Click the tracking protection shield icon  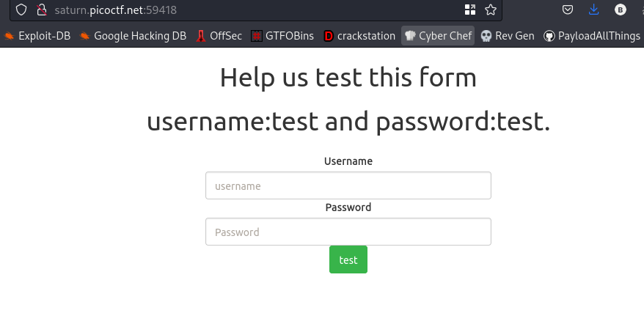coord(21,10)
